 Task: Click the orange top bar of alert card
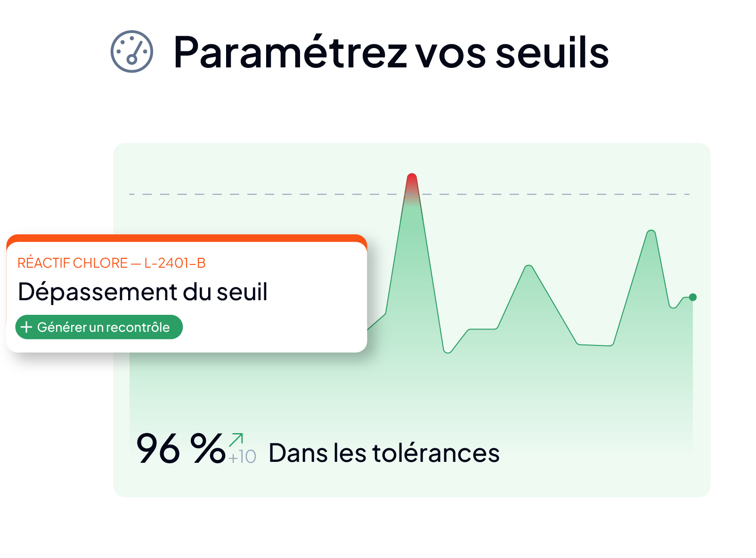[187, 238]
